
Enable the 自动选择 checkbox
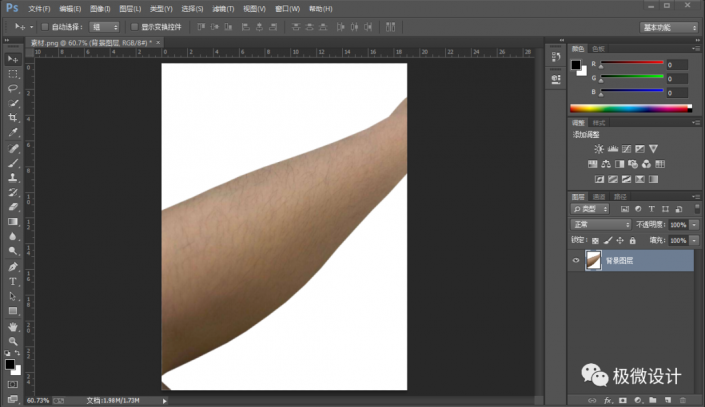45,27
